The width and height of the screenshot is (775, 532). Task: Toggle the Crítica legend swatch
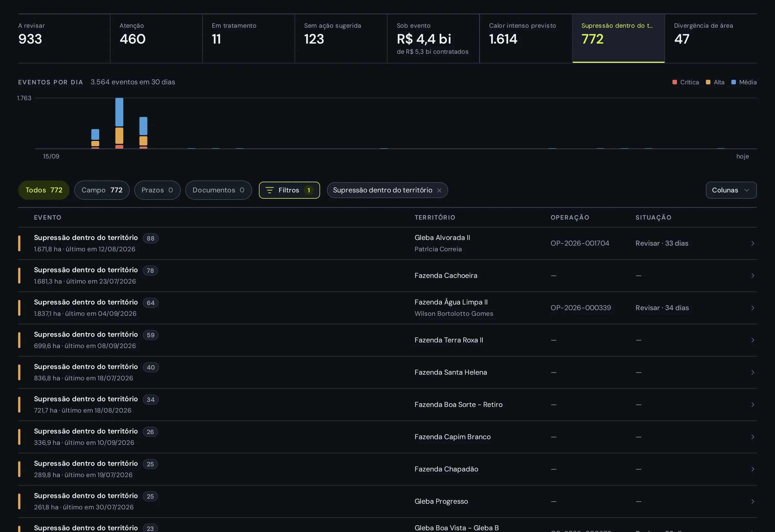pos(674,82)
